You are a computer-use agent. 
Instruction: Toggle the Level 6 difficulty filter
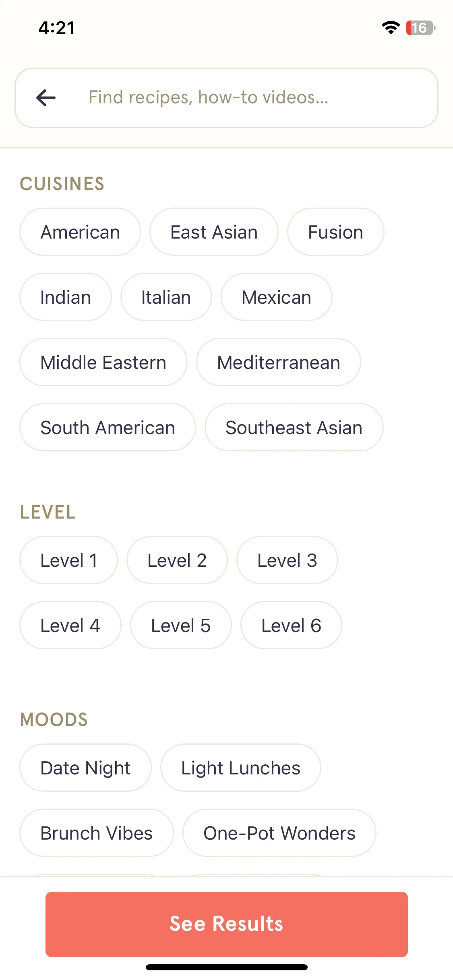291,626
